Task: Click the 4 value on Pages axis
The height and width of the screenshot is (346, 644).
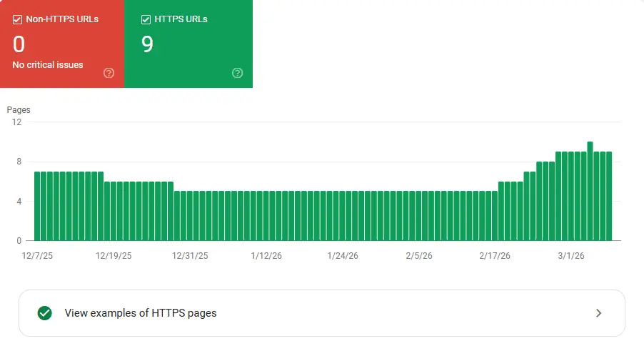Action: (x=19, y=202)
